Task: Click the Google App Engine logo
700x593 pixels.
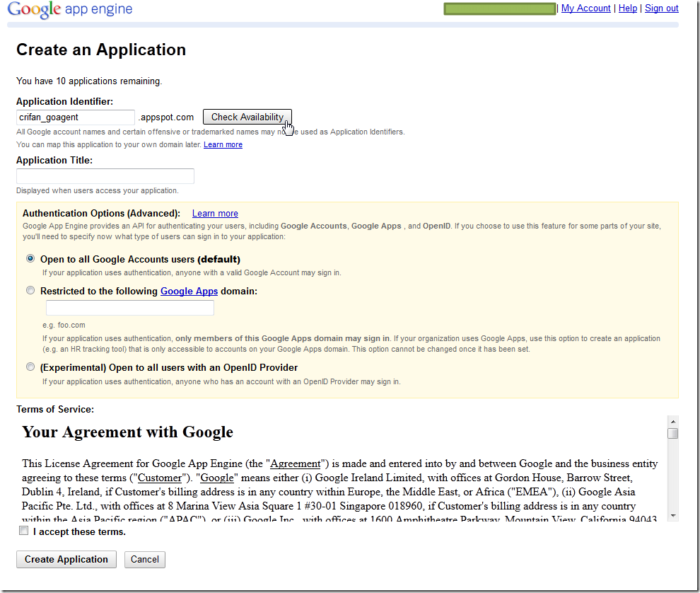Action: click(x=70, y=10)
